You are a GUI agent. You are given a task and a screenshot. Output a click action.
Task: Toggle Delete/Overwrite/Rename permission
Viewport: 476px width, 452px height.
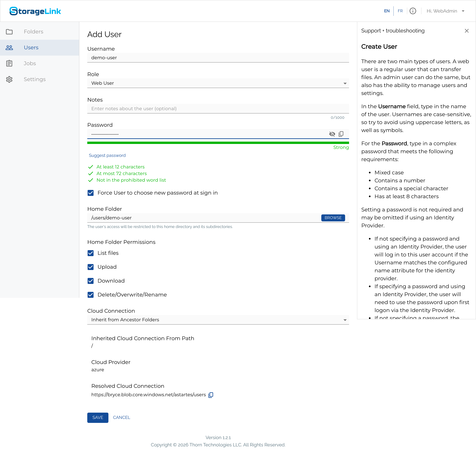tap(91, 295)
